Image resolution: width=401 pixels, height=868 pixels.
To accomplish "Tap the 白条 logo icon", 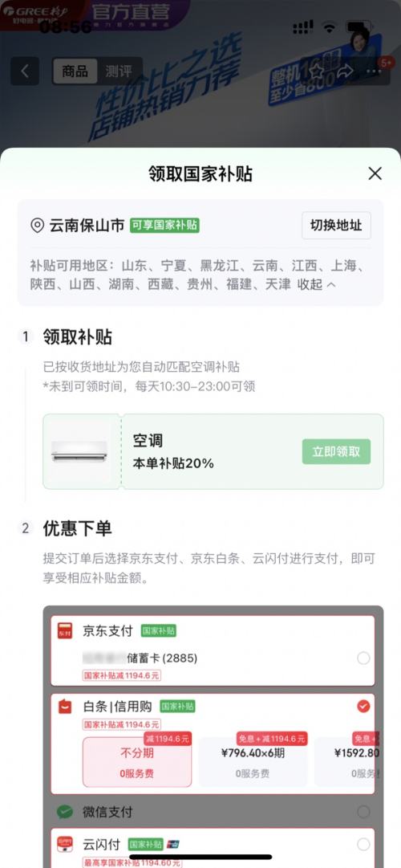I will (65, 707).
